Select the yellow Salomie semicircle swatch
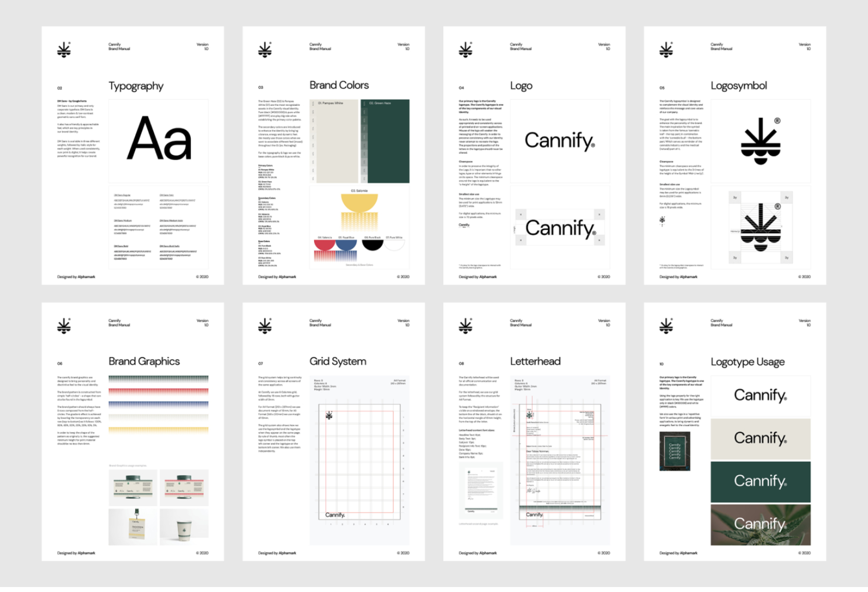 tap(359, 202)
